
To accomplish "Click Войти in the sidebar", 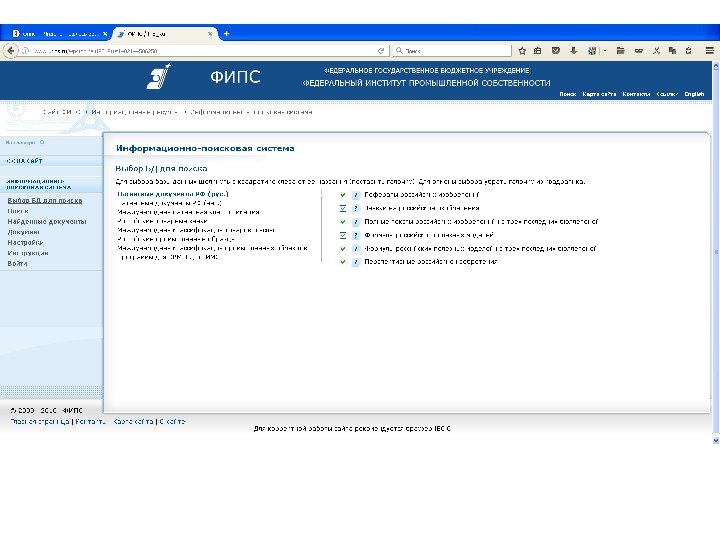I will click(x=17, y=264).
